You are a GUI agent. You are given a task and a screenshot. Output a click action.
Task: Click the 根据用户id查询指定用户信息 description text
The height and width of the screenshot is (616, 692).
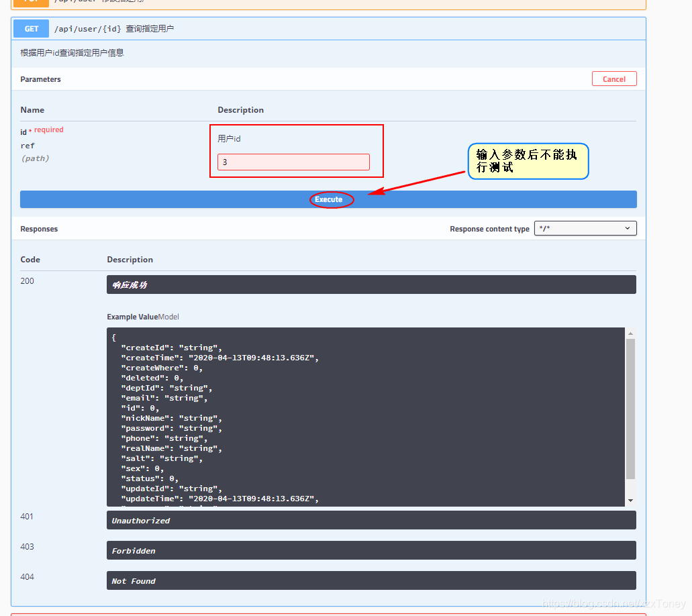pos(72,53)
